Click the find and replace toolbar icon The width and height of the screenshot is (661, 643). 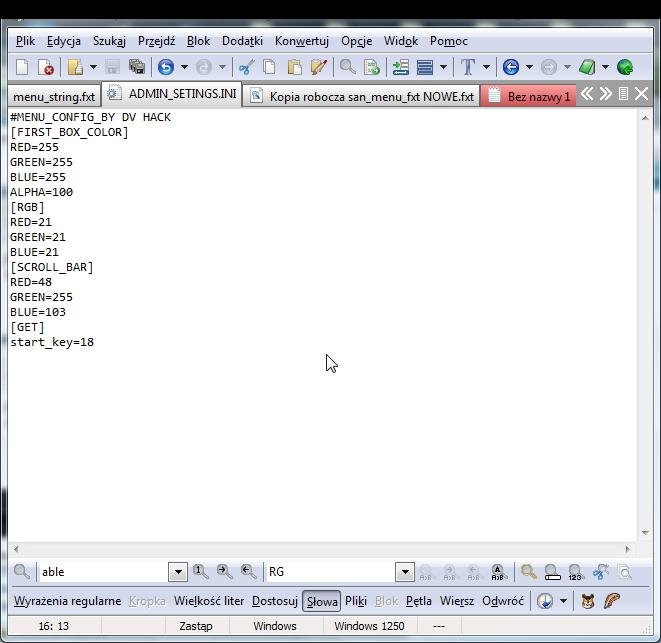[372, 67]
